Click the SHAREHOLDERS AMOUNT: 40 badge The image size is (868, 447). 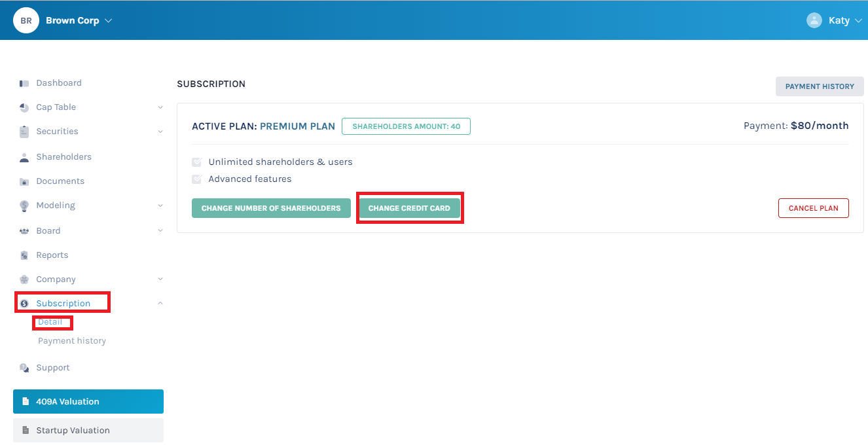pos(406,126)
